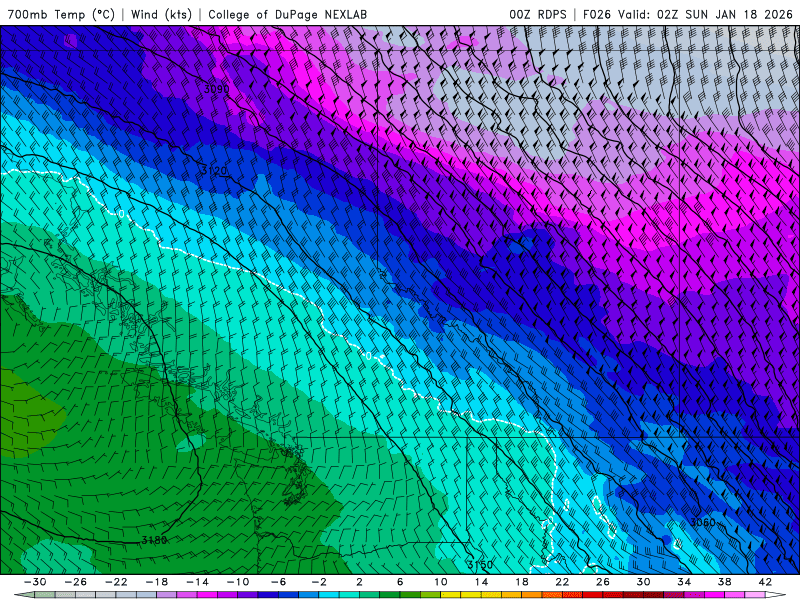800x600 pixels.
Task: Click the yellow swatch under the 10 label
Action: pos(451,595)
